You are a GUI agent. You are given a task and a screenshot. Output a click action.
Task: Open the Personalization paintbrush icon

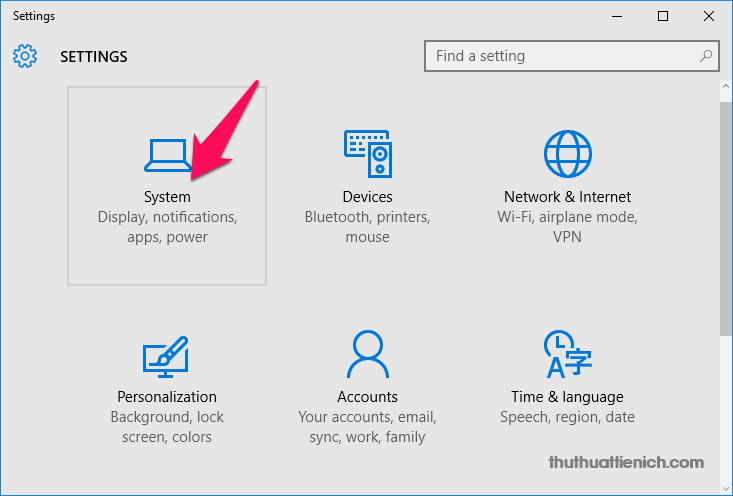pos(165,357)
